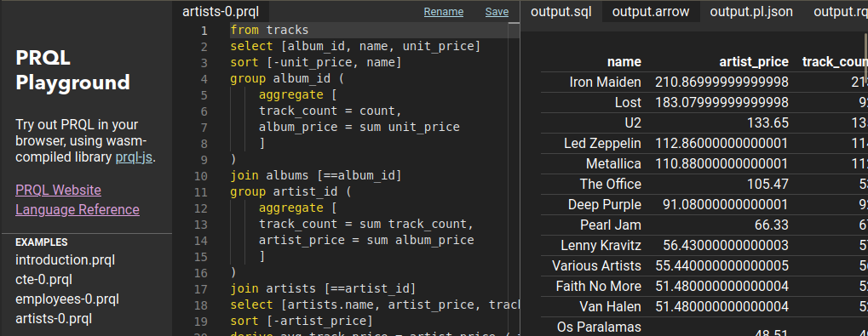This screenshot has width=868, height=336.
Task: Select the Metallica cell
Action: pos(613,163)
